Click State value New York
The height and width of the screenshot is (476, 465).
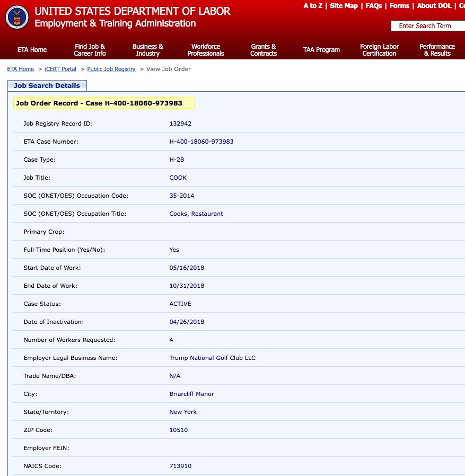pyautogui.click(x=183, y=412)
